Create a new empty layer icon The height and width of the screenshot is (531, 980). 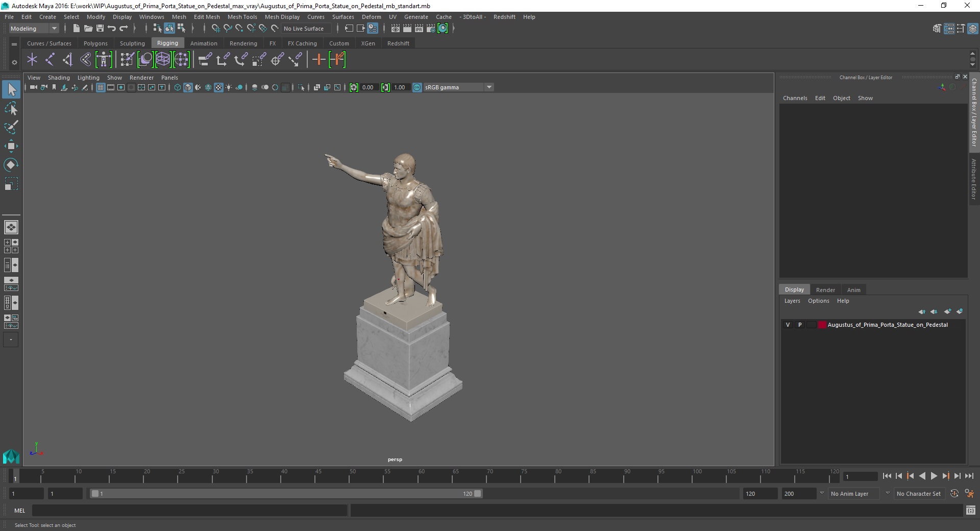947,311
